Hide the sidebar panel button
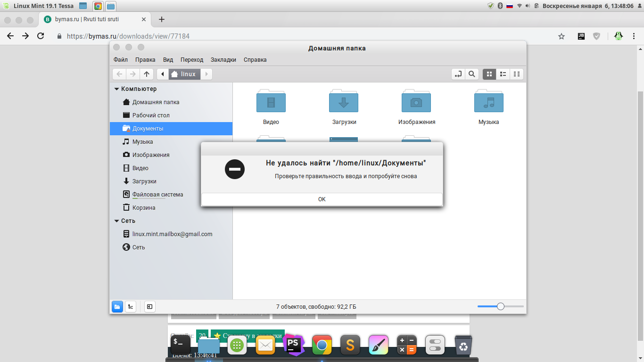This screenshot has height=362, width=644. click(x=149, y=306)
